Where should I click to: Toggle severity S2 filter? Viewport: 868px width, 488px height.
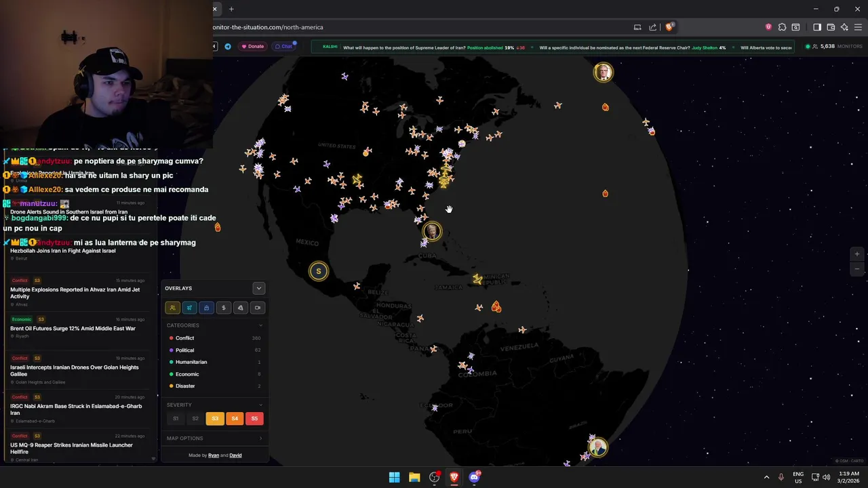[x=195, y=418]
